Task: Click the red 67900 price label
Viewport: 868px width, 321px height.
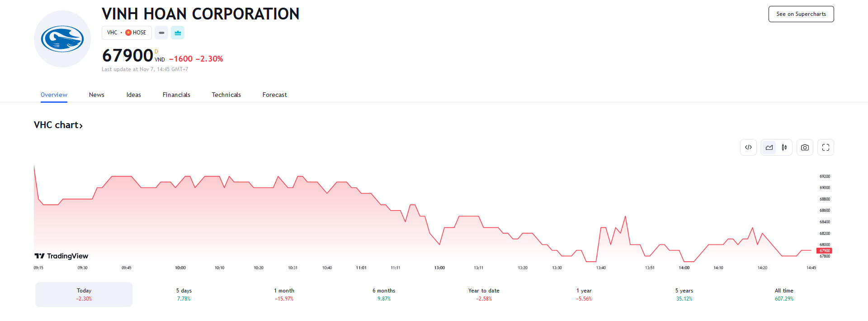Action: [x=824, y=251]
